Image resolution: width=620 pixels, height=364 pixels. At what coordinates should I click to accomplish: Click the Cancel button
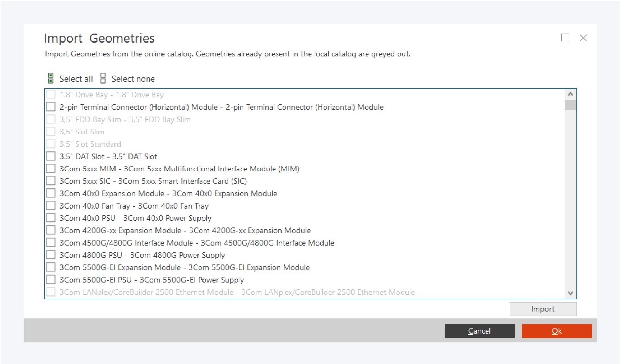(x=479, y=331)
